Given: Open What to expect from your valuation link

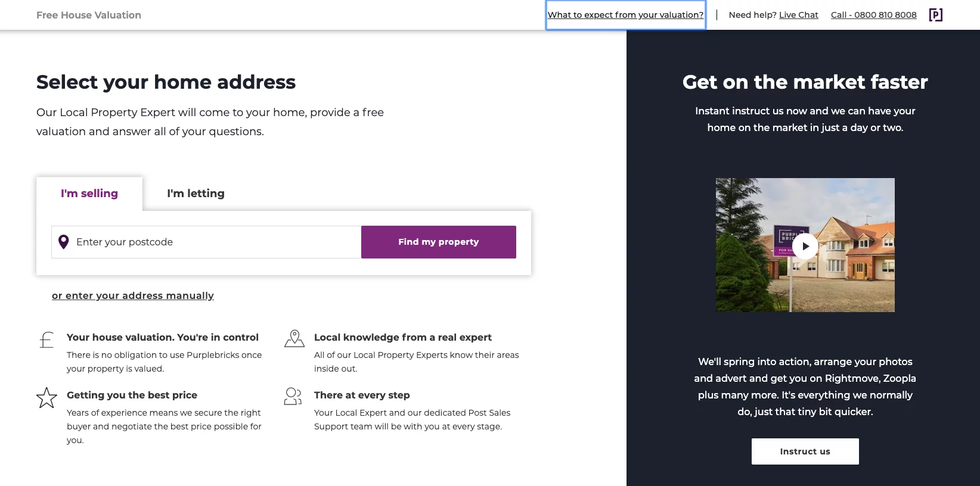Looking at the screenshot, I should [x=625, y=15].
